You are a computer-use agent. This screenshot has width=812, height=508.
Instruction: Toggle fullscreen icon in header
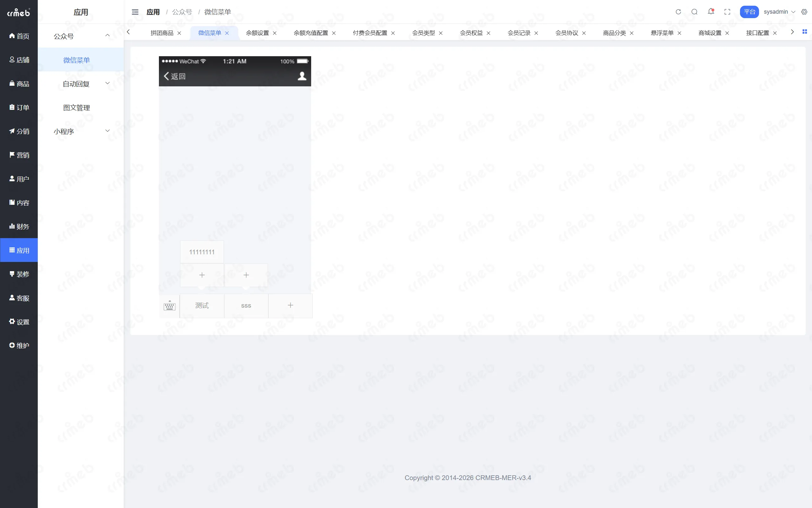[x=727, y=12]
